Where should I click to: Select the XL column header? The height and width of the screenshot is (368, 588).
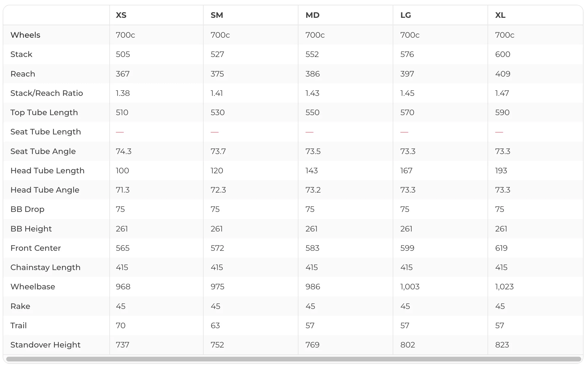[500, 15]
